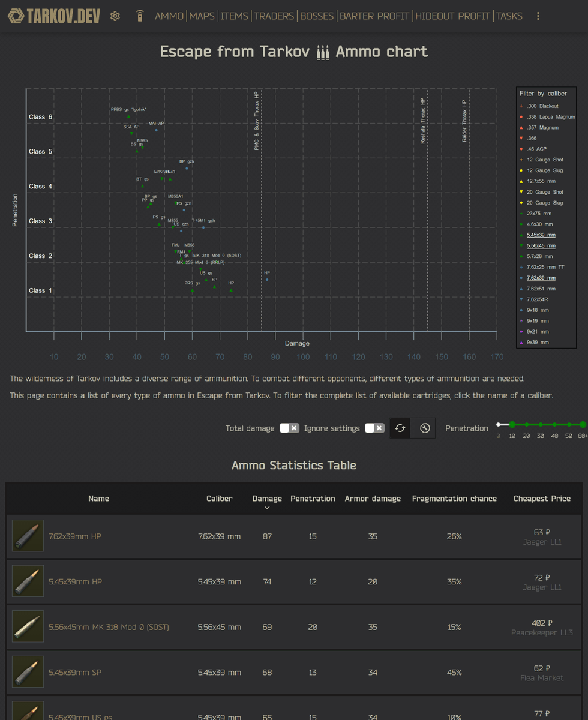
Task: Enable the Total damage switch
Action: click(289, 428)
